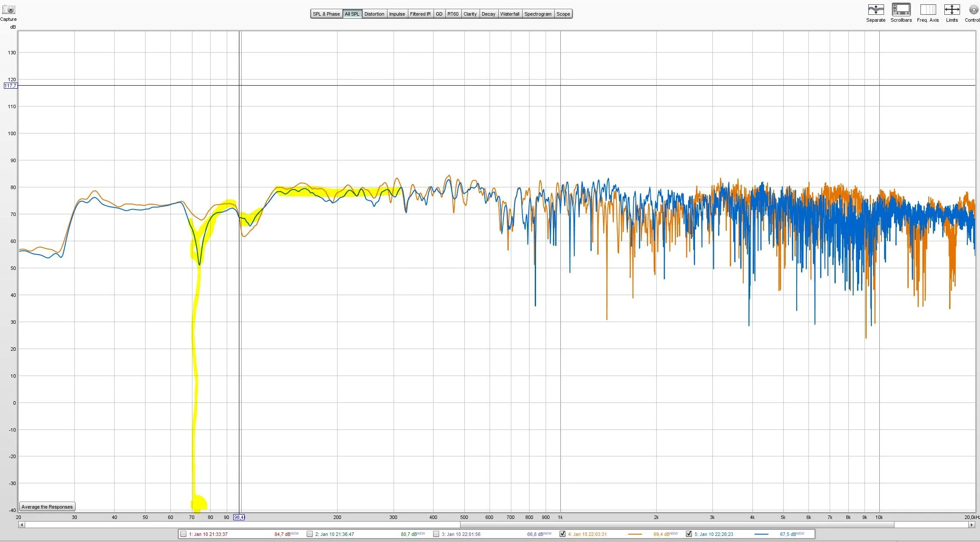Open the Impulse tab
This screenshot has height=542, width=980.
[397, 14]
